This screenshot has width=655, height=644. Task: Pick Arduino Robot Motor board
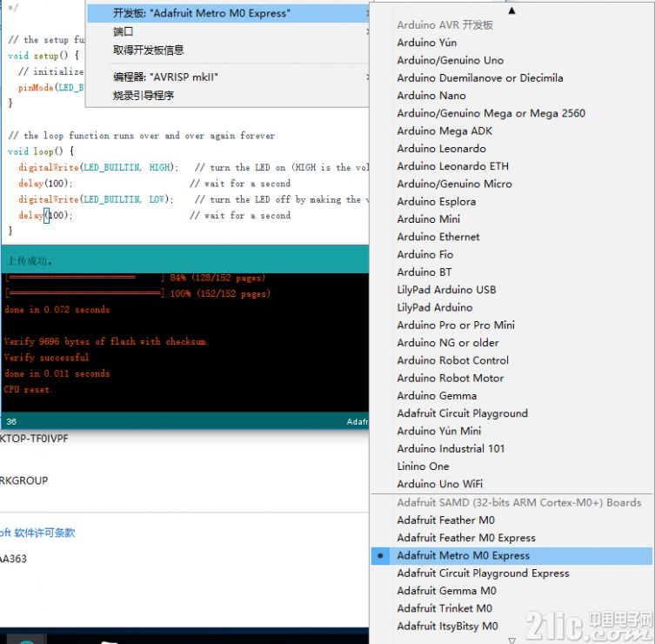511,378
